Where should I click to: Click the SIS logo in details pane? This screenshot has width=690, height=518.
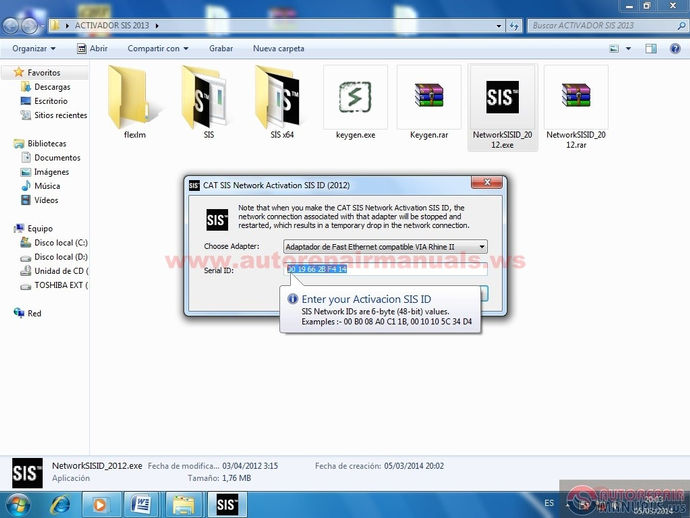tap(27, 473)
